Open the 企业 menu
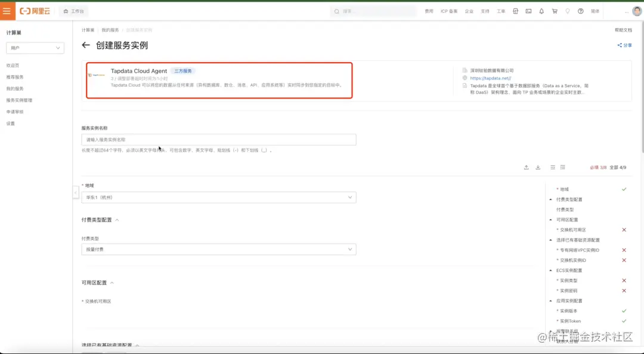644x354 pixels. click(x=469, y=11)
